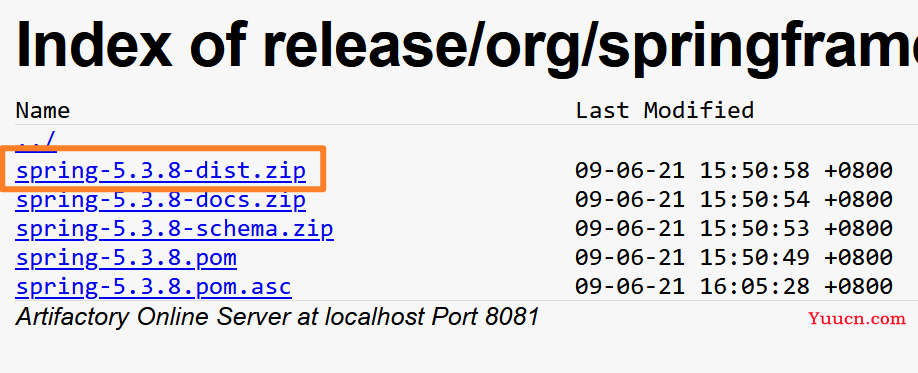Open the spring-5.3.8-dist.zip download link
The image size is (918, 373).
(x=160, y=170)
